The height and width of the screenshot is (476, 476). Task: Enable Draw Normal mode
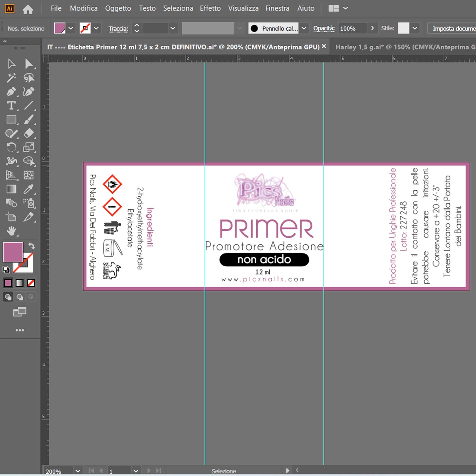point(8,297)
